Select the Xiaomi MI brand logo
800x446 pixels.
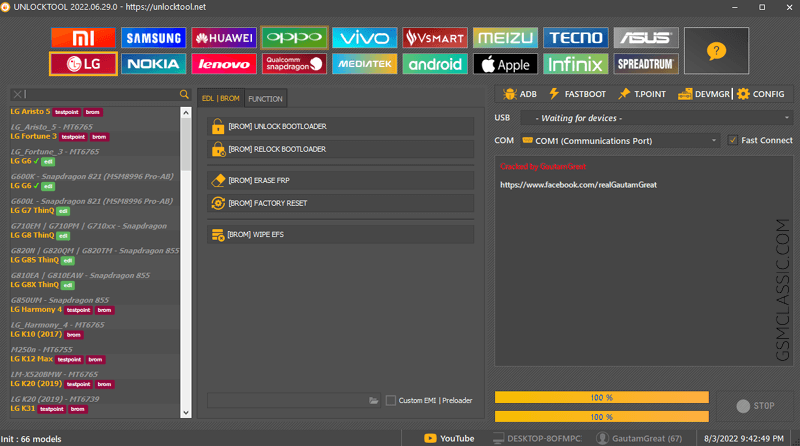point(83,38)
